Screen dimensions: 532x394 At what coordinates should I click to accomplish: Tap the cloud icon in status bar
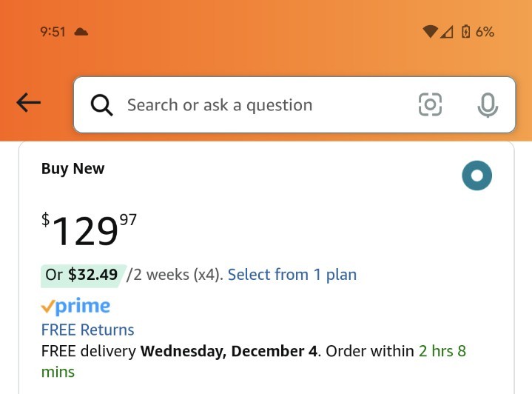[81, 32]
